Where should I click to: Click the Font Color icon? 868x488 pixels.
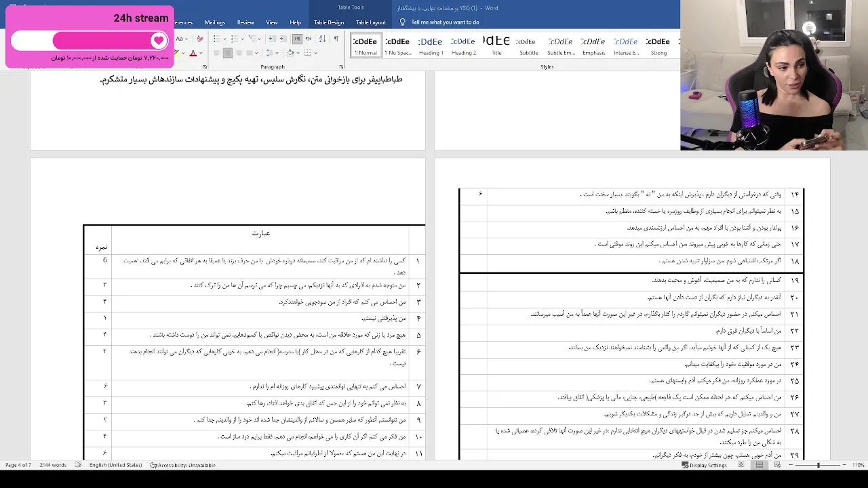point(193,53)
